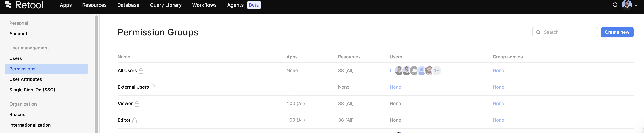Click the Retool logo icon
This screenshot has width=644, height=133.
[x=8, y=5]
